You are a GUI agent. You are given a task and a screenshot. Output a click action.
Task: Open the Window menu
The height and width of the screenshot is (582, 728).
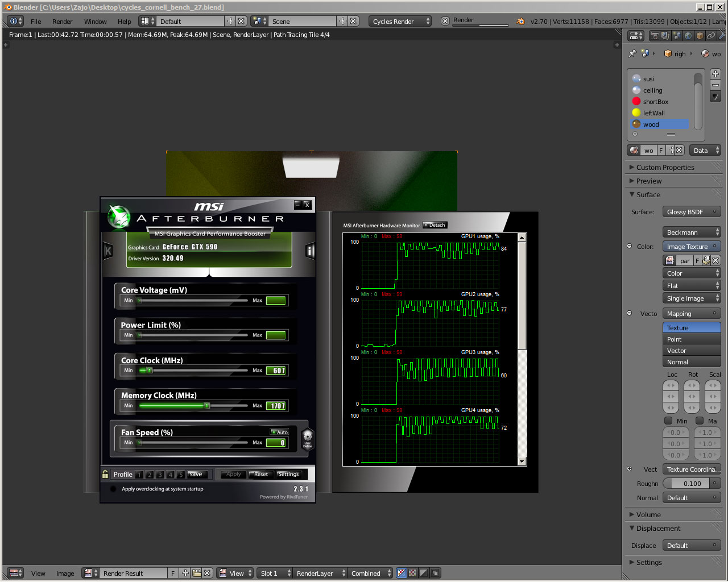click(x=95, y=21)
